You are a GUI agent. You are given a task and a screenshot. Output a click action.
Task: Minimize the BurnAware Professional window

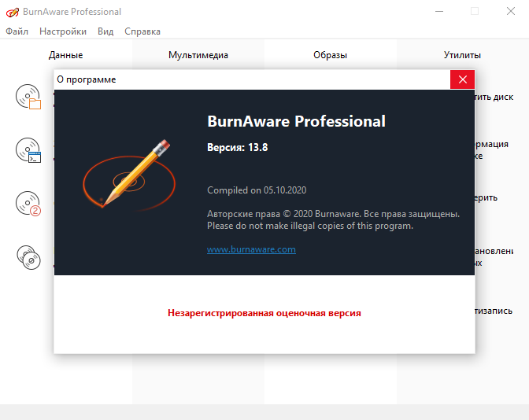click(439, 12)
